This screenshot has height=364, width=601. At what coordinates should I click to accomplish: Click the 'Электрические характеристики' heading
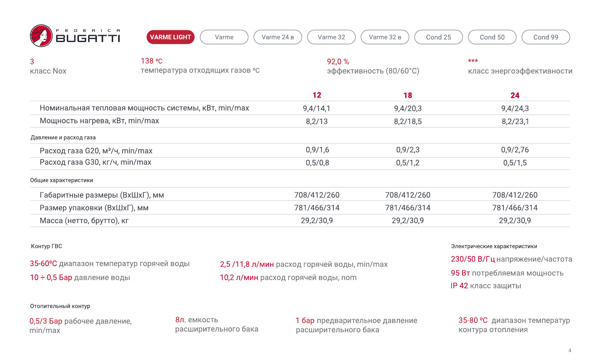click(494, 246)
